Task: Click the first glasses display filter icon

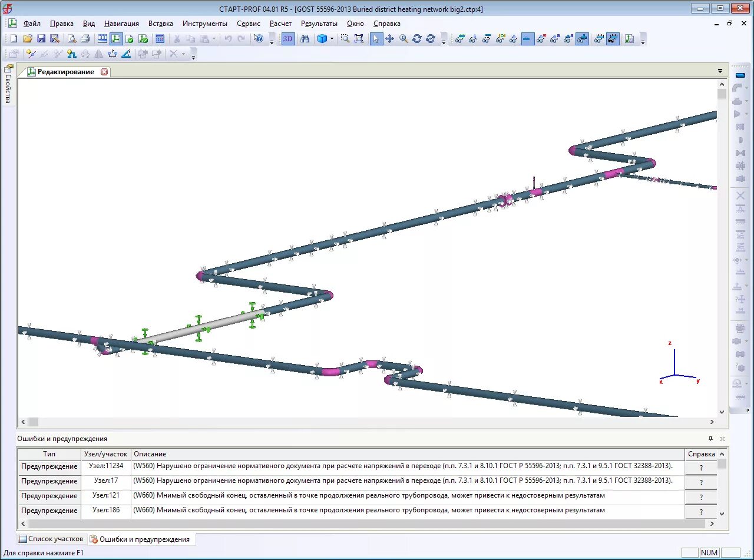Action: point(460,39)
